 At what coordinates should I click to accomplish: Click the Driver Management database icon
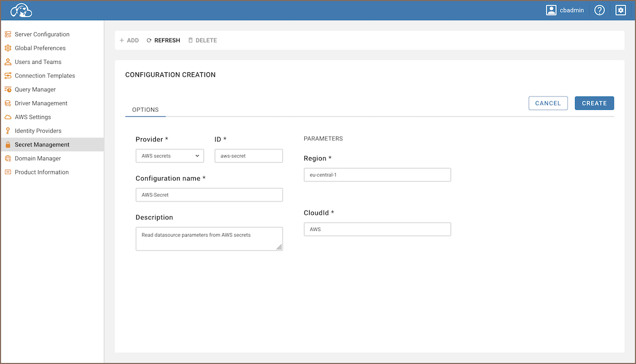(x=8, y=103)
